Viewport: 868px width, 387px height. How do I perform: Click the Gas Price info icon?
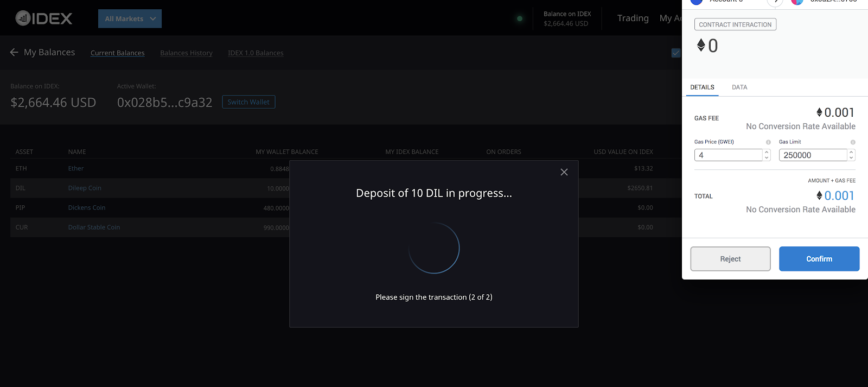click(768, 142)
